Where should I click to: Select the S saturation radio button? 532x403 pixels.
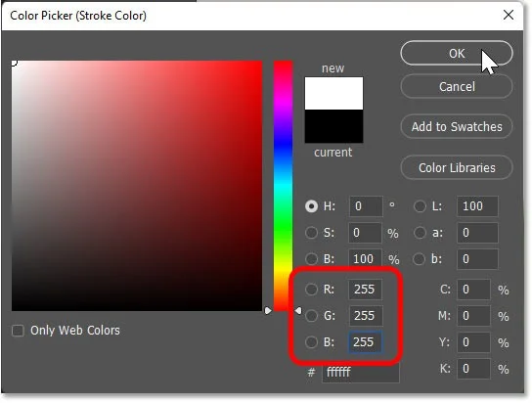pyautogui.click(x=311, y=233)
